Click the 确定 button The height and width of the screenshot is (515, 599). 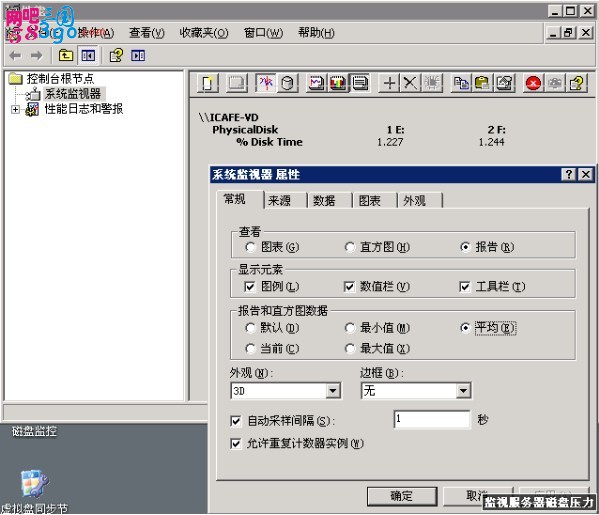(402, 496)
